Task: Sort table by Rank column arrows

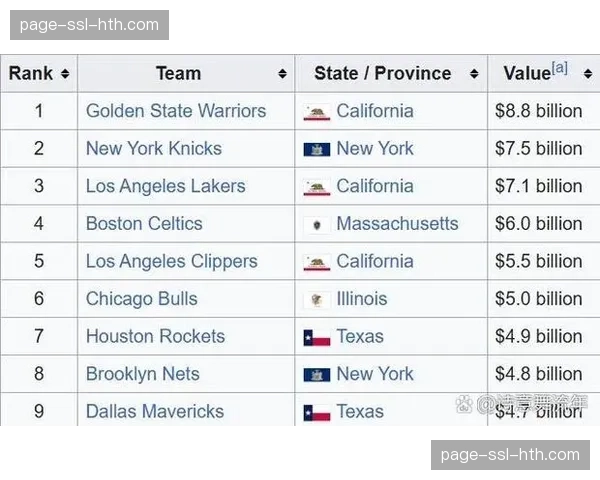Action: click(x=65, y=74)
